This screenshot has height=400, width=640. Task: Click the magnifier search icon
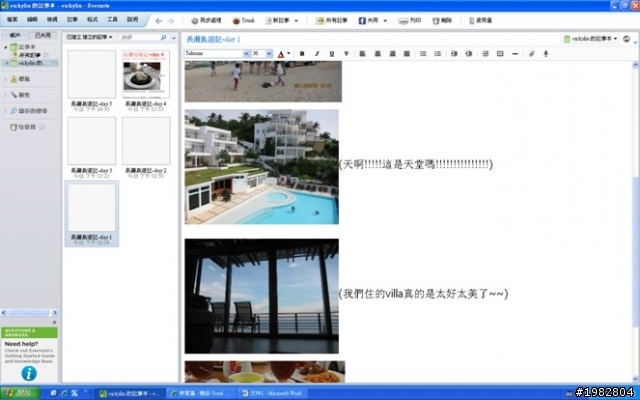click(x=164, y=38)
